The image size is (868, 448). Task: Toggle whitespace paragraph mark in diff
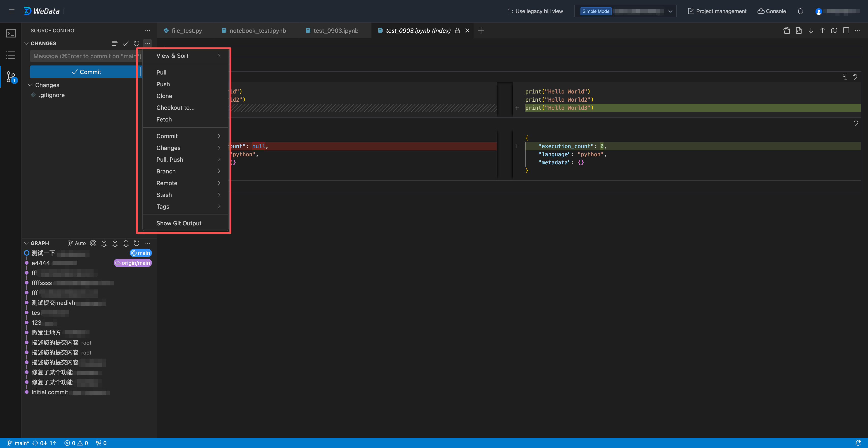(x=844, y=77)
